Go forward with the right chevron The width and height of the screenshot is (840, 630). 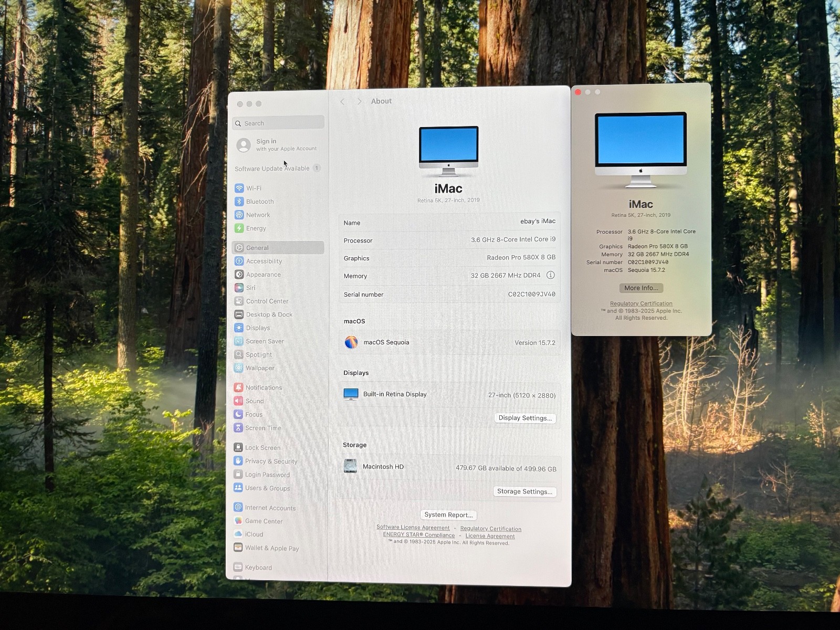360,101
